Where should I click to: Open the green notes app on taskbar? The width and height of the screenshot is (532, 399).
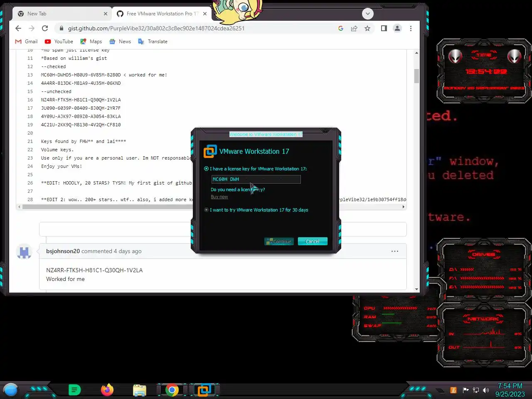coord(74,390)
